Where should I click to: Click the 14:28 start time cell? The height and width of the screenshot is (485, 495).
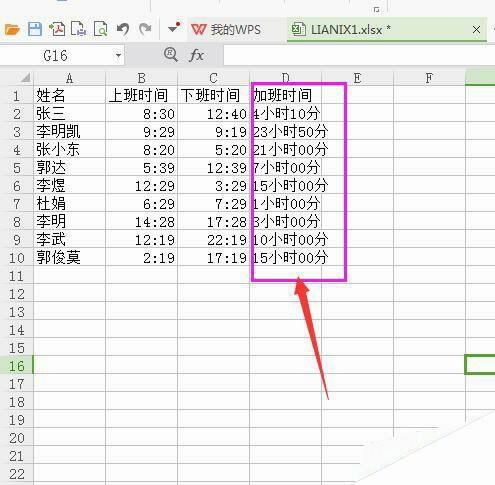click(141, 222)
